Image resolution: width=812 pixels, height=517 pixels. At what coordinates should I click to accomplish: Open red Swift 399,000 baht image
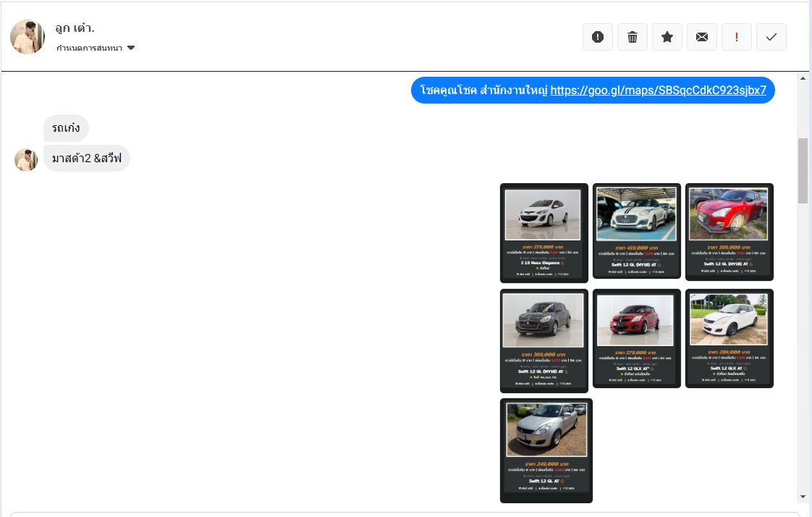pyautogui.click(x=729, y=231)
